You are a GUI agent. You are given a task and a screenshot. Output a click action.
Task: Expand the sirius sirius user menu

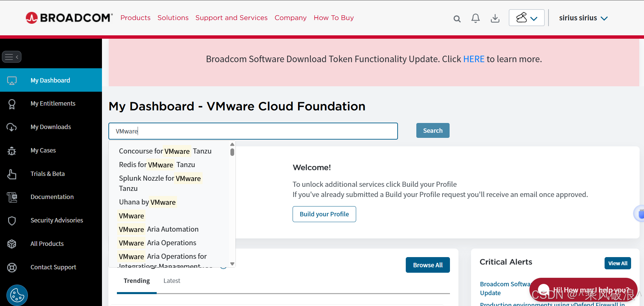(583, 18)
